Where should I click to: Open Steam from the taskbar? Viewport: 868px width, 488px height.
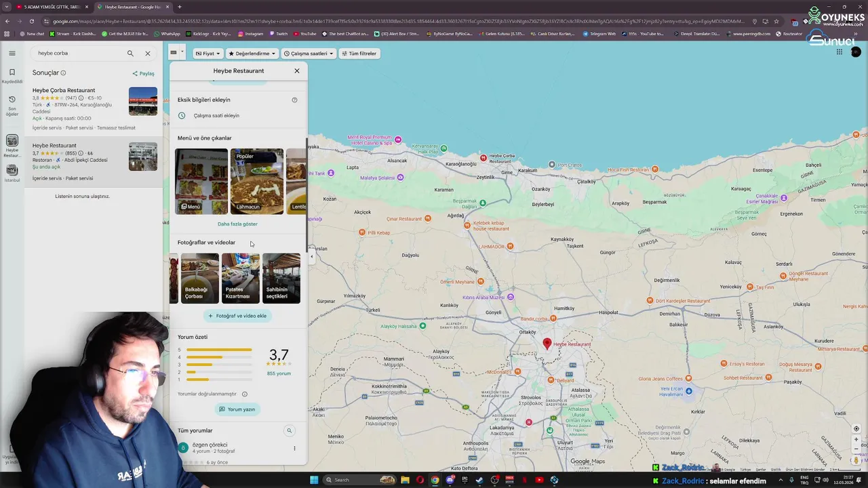pyautogui.click(x=479, y=480)
